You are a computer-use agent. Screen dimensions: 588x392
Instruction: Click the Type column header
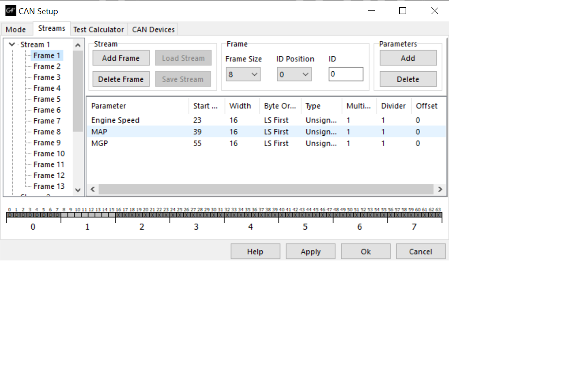coord(321,106)
